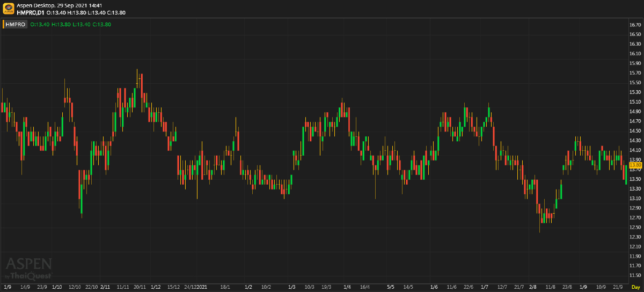Image resolution: width=644 pixels, height=292 pixels.
Task: Click the 19/3 date label
Action: [326, 288]
